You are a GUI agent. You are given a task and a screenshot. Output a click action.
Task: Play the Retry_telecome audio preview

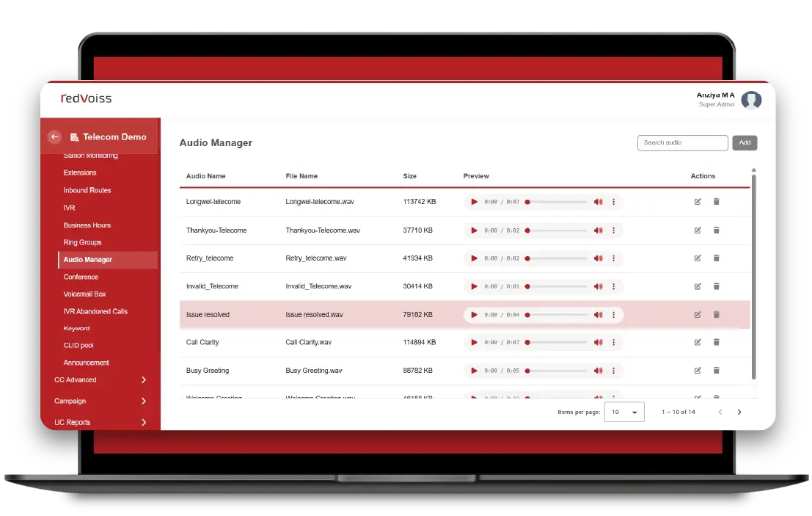pos(474,258)
